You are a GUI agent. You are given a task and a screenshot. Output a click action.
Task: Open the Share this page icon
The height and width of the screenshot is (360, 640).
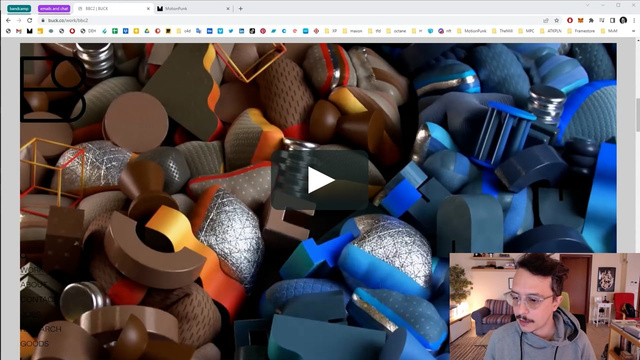pyautogui.click(x=546, y=20)
